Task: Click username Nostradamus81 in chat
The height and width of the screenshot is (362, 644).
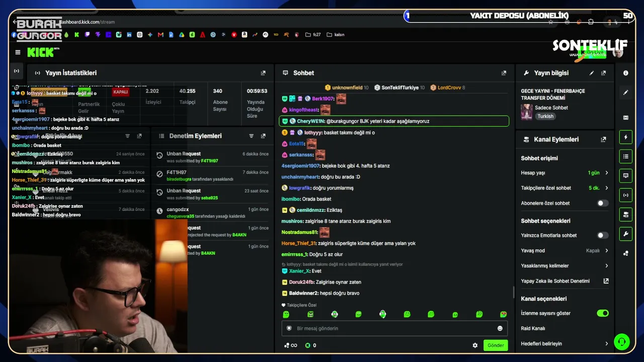Action: click(300, 232)
